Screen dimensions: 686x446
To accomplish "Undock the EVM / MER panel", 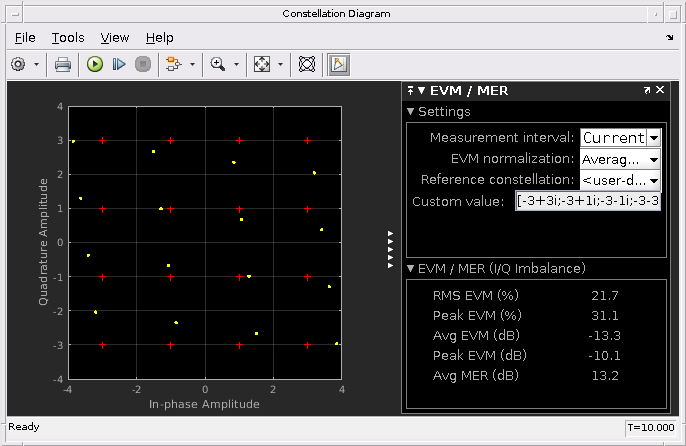I will [x=647, y=91].
